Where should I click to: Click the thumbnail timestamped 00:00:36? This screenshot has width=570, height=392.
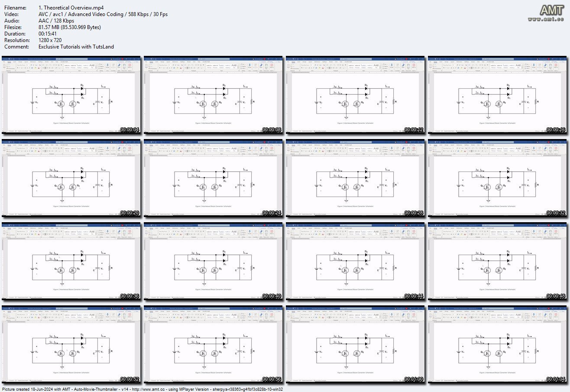click(71, 262)
